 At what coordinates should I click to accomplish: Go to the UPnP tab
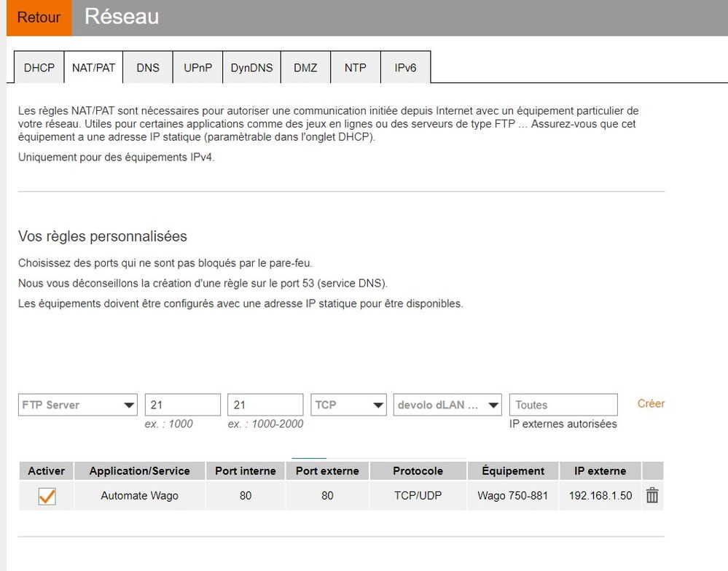pyautogui.click(x=197, y=68)
